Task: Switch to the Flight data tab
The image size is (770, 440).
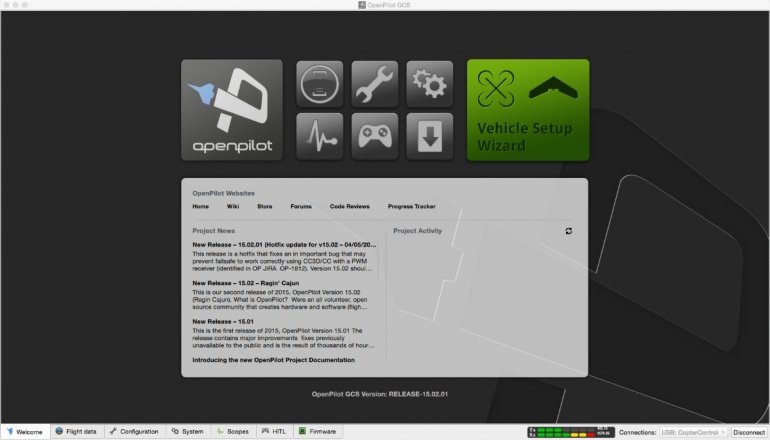Action: 76,432
